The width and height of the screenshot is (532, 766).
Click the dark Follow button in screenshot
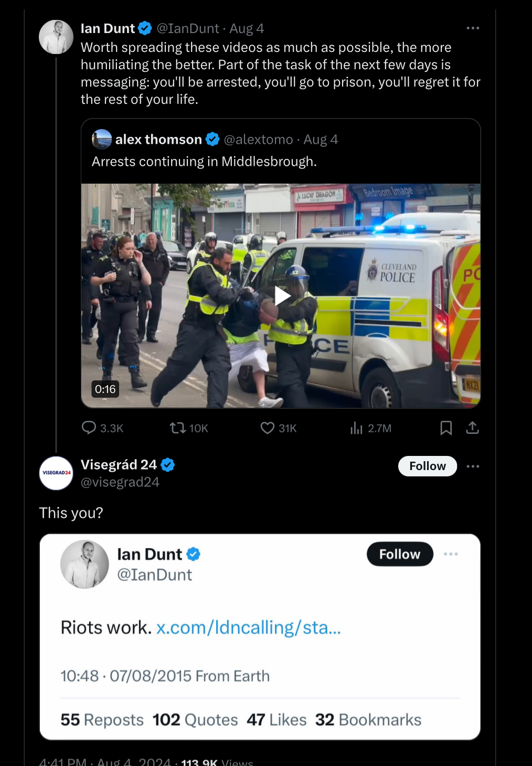click(400, 554)
